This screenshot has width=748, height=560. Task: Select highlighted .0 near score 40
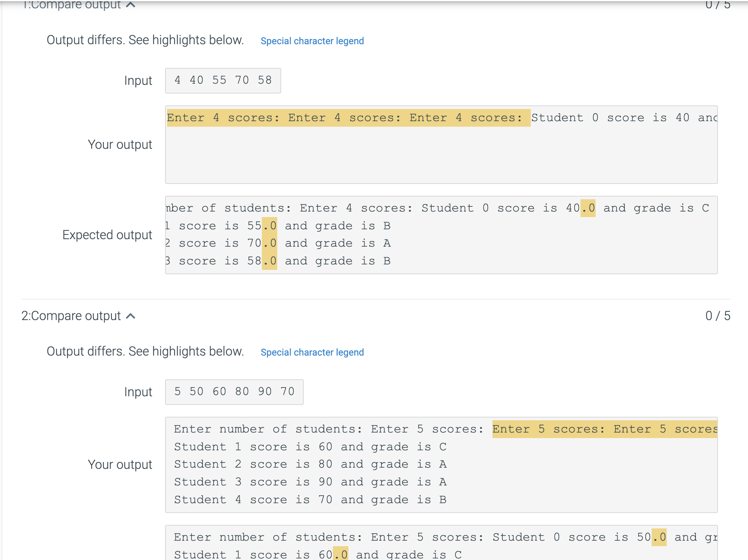[x=588, y=208]
